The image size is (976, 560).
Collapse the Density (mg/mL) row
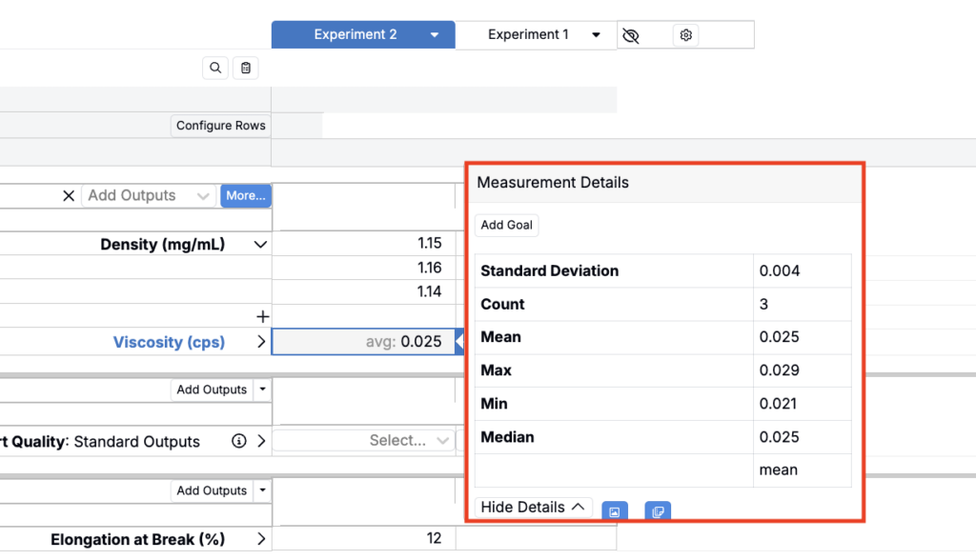[261, 245]
